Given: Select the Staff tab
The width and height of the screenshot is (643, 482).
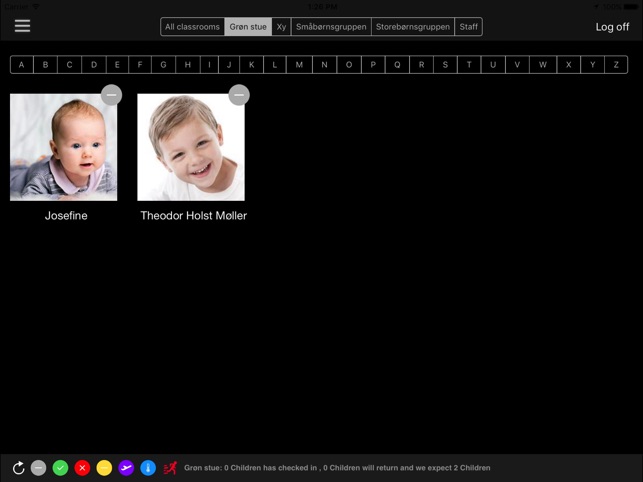Looking at the screenshot, I should [469, 27].
